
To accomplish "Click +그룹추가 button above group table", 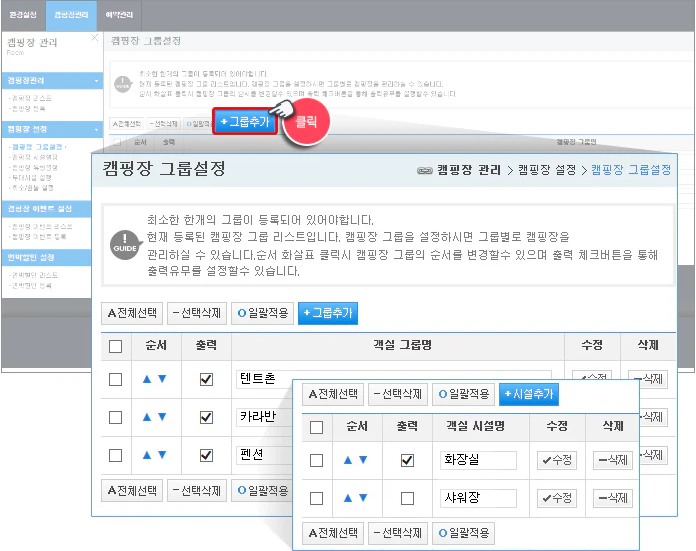I will [328, 313].
